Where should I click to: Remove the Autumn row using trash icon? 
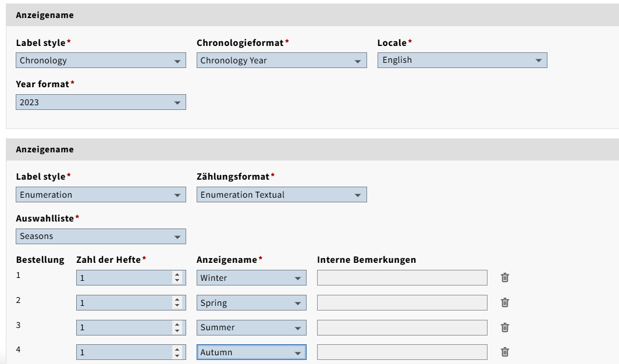(x=505, y=352)
